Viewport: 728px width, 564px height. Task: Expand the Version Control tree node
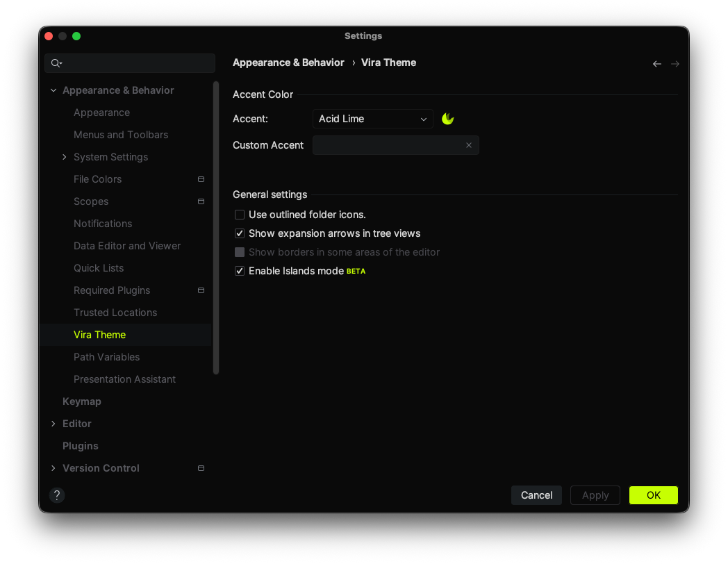(53, 468)
